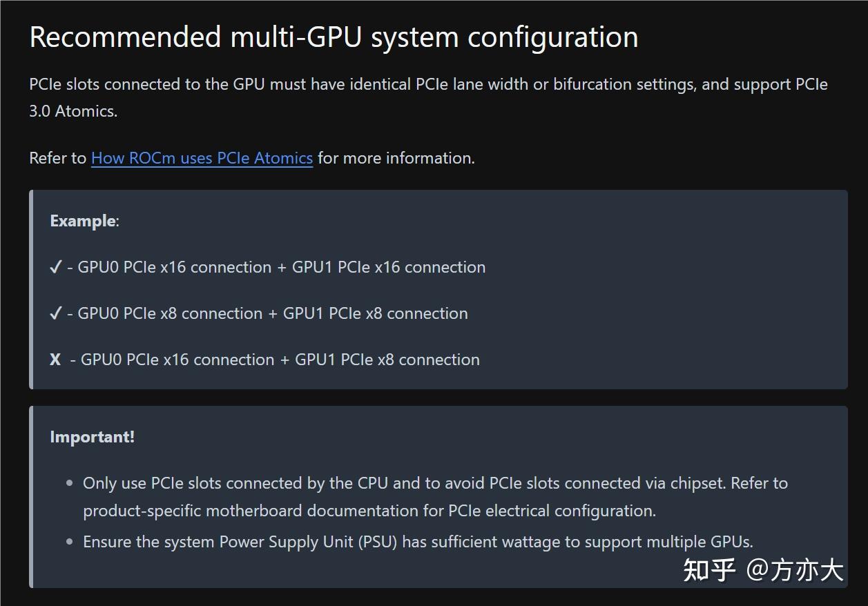Click the bullet before "Ensure the system Power Supply"
This screenshot has height=606, width=868.
coord(69,542)
